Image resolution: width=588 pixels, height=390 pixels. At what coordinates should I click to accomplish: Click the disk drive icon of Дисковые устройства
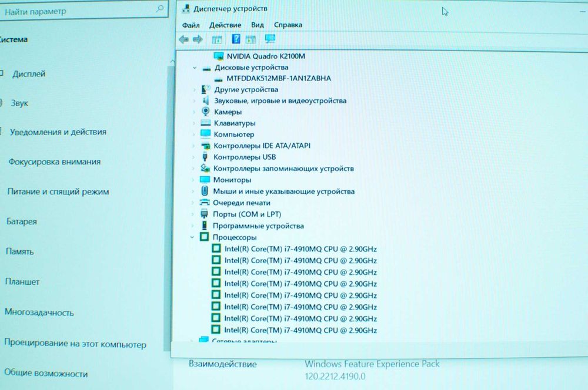coord(206,68)
